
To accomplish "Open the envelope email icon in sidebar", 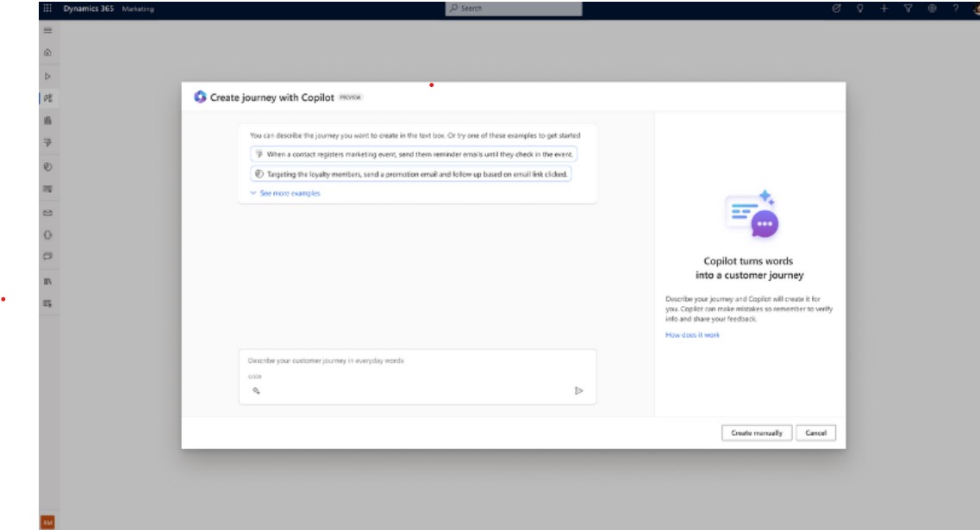I will pyautogui.click(x=47, y=213).
